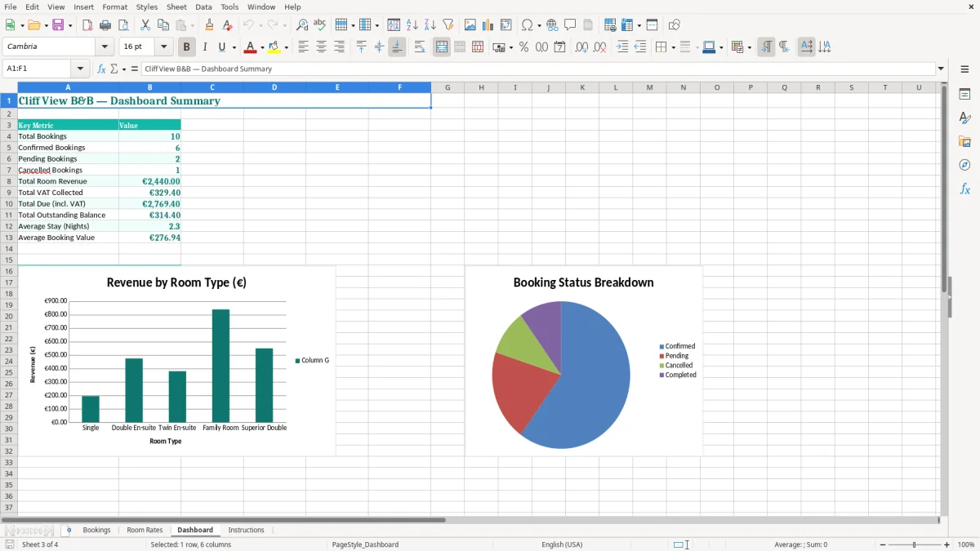This screenshot has height=551, width=980.
Task: Click Add Decimal Place icon
Action: point(581,47)
